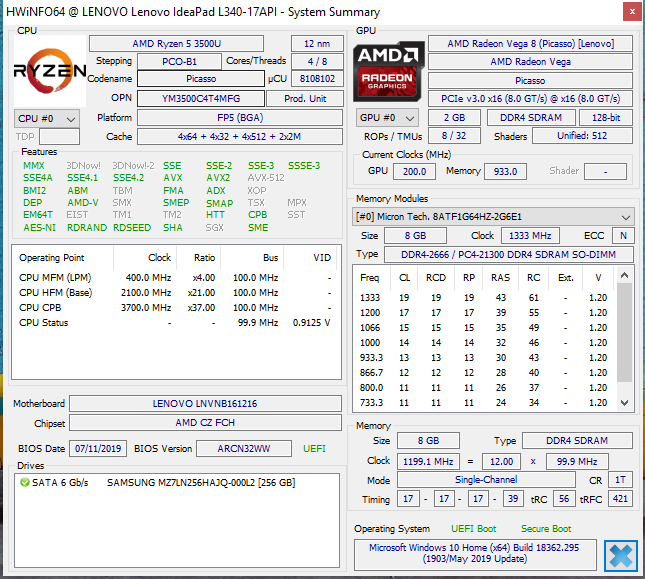Screen dimensions: 645x579
Task: Click the YM3500C4T4MFG OPN field
Action: pyautogui.click(x=201, y=99)
